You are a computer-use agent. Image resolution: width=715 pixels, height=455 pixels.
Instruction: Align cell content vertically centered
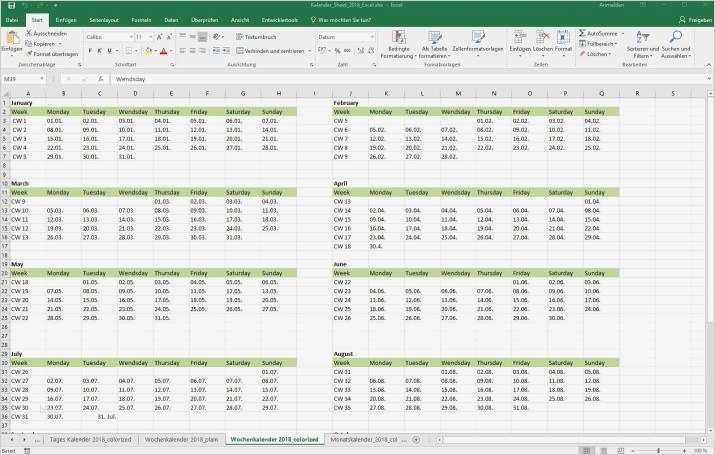tap(192, 36)
